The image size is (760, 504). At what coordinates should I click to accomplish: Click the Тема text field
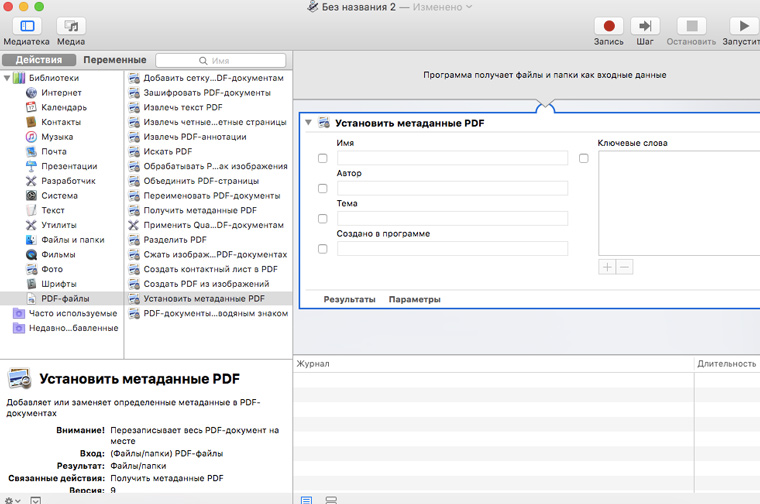[x=452, y=219]
